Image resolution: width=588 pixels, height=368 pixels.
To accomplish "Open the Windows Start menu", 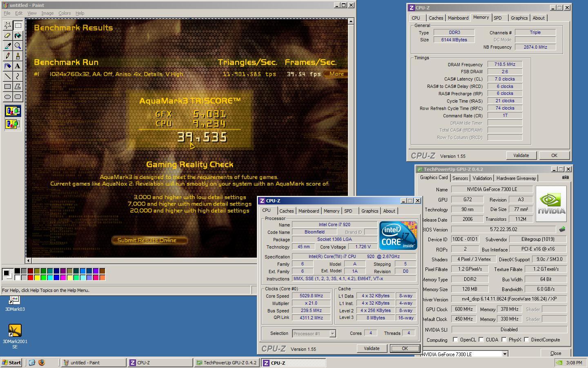I will 12,363.
